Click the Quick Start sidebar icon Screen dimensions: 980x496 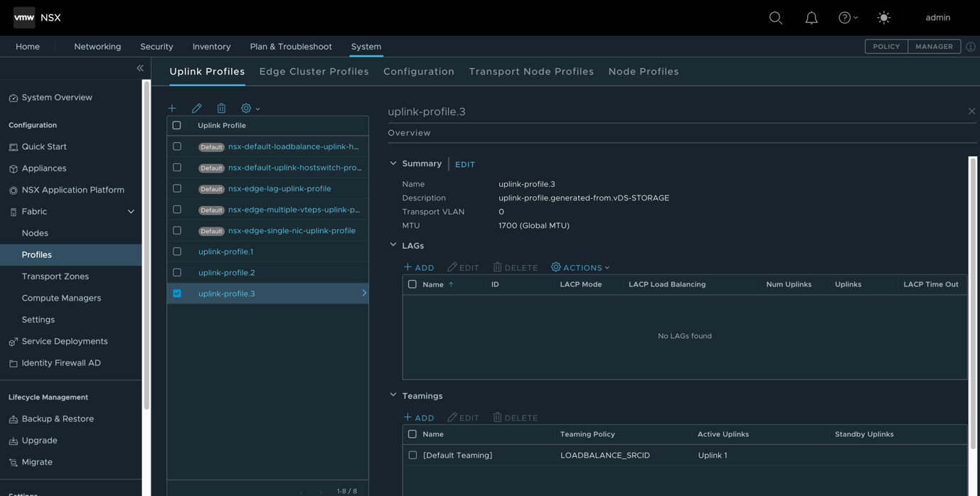pyautogui.click(x=14, y=147)
